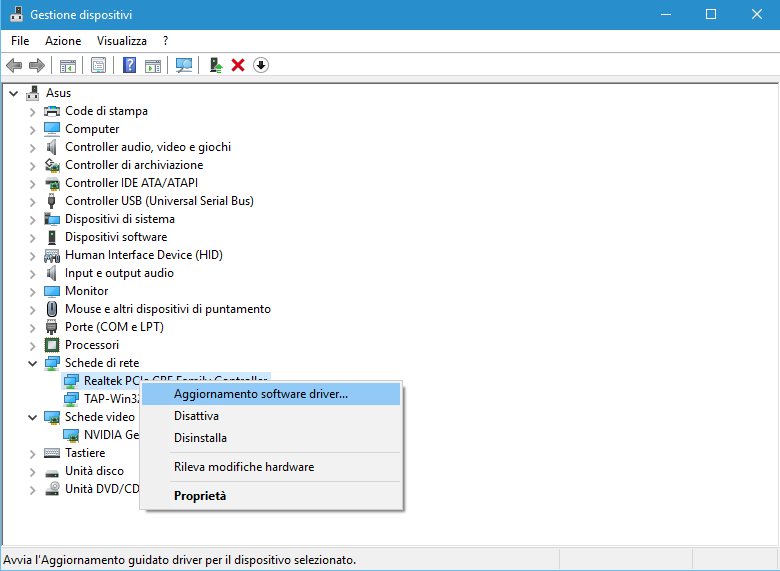
Task: Choose Aggiornamento software driver from context menu
Action: (261, 394)
